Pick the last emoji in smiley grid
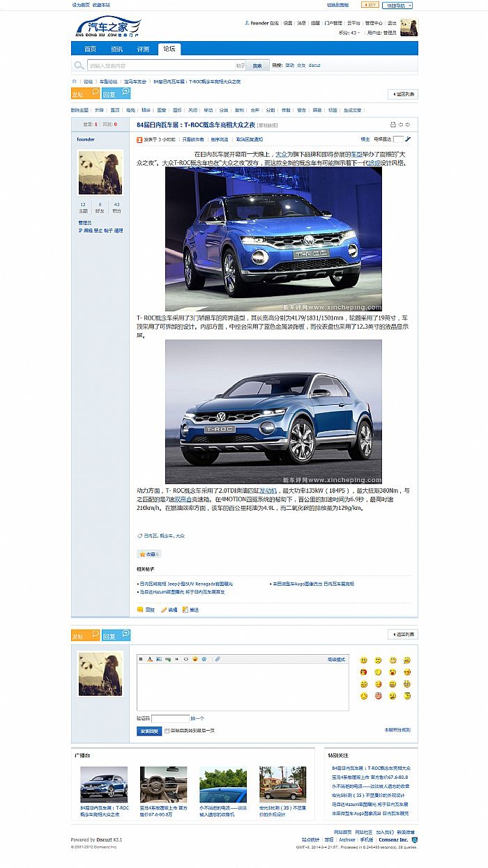This screenshot has height=868, width=488. pyautogui.click(x=407, y=695)
